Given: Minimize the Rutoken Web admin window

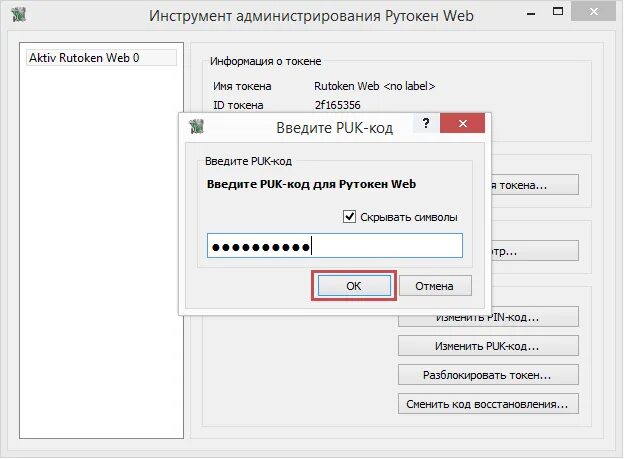Looking at the screenshot, I should [531, 13].
